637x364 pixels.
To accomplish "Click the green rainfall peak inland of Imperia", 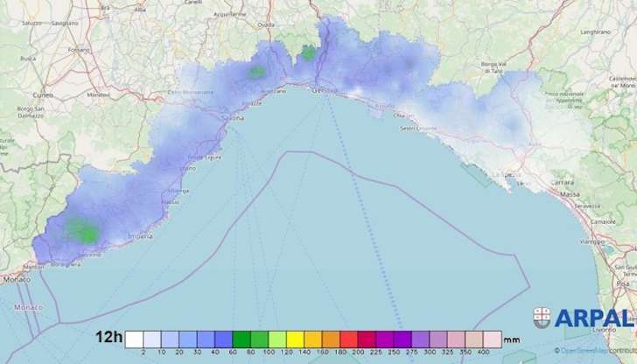I will [x=83, y=230].
